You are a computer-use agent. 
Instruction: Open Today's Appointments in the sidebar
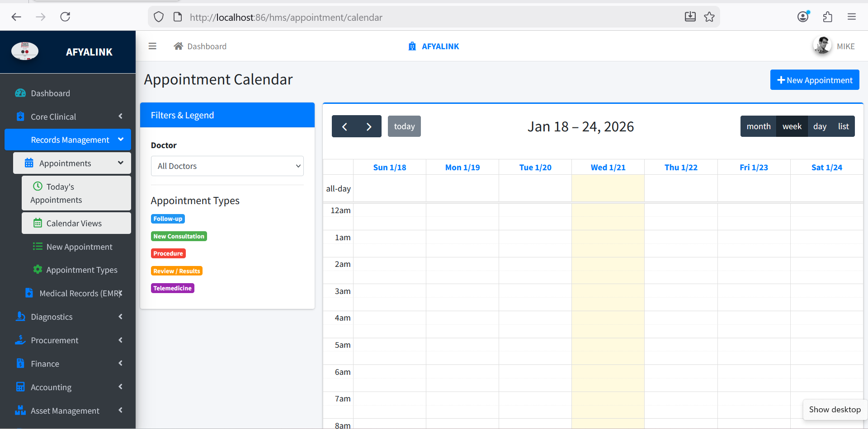pos(76,193)
